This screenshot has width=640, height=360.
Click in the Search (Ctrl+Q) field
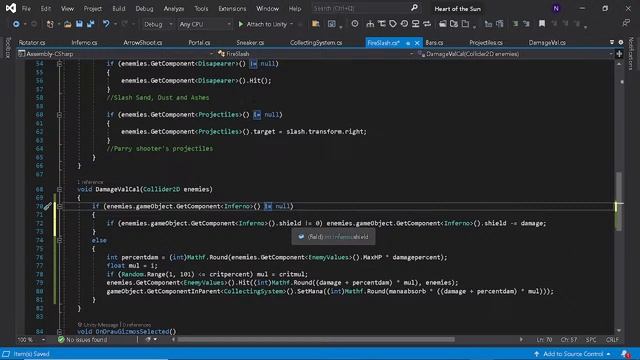(x=365, y=8)
